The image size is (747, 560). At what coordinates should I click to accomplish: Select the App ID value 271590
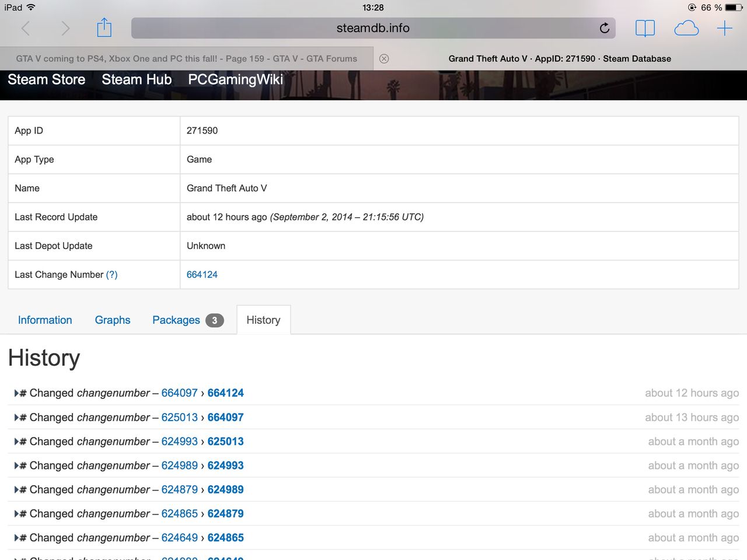point(202,131)
